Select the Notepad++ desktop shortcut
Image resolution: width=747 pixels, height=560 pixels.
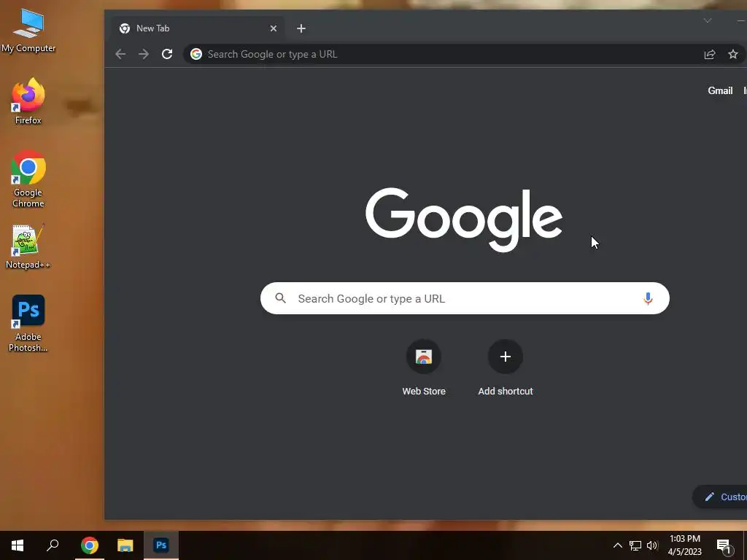point(28,246)
